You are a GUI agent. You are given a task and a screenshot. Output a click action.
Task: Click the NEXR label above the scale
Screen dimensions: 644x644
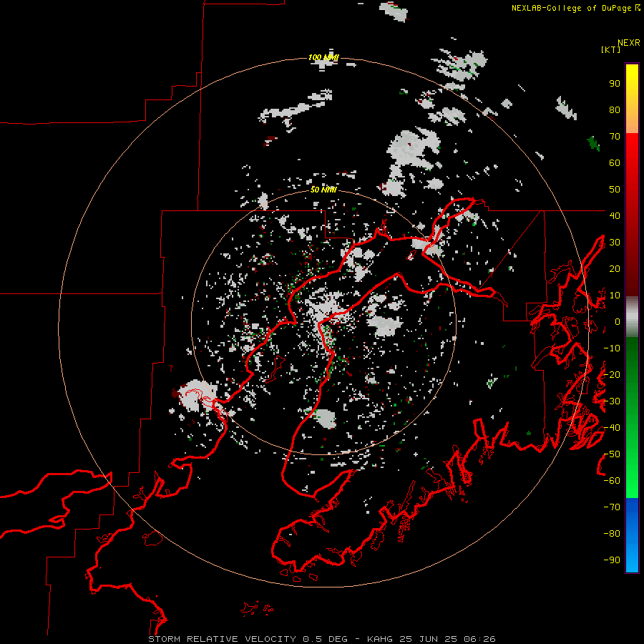(629, 43)
